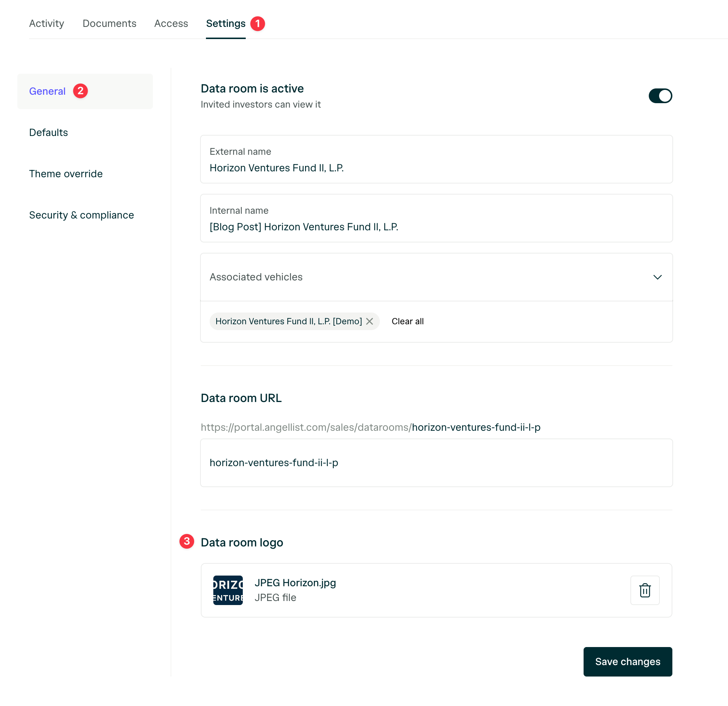The width and height of the screenshot is (728, 706).
Task: Select the Settings tab
Action: 225,24
